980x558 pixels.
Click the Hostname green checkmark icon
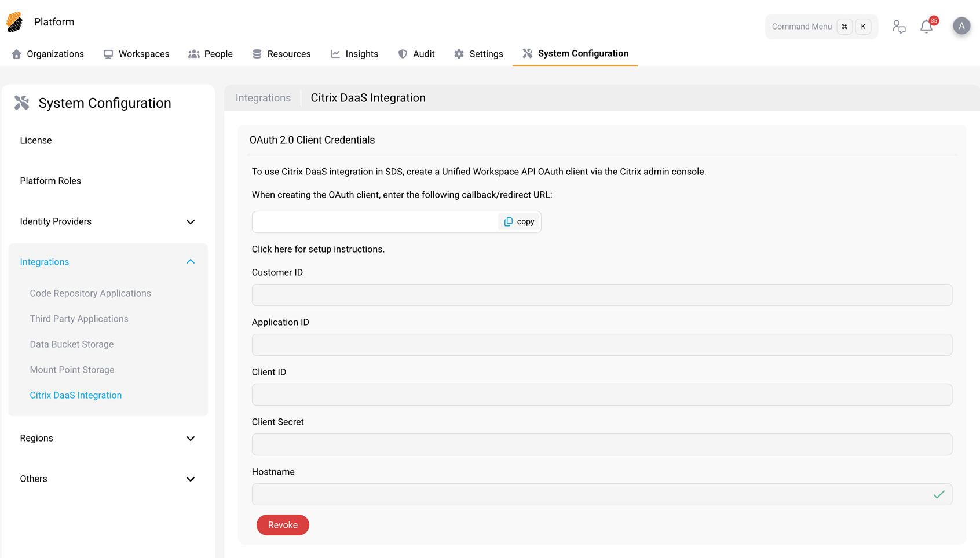(x=939, y=494)
